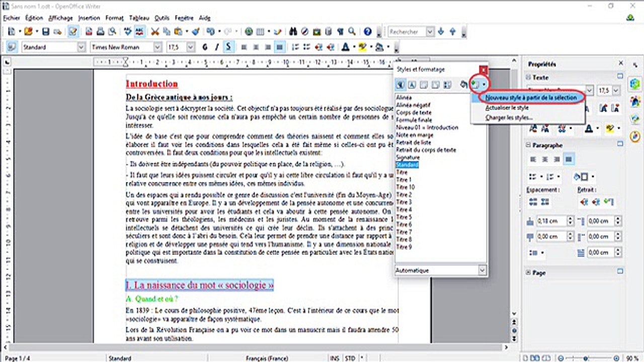Toggle Auto Spellcheck icon

coord(140,32)
